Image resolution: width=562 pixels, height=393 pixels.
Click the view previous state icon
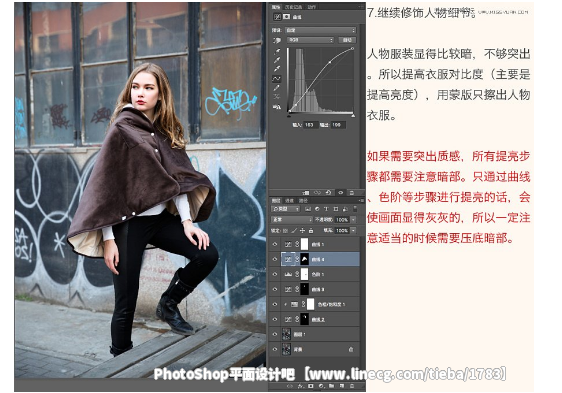318,193
